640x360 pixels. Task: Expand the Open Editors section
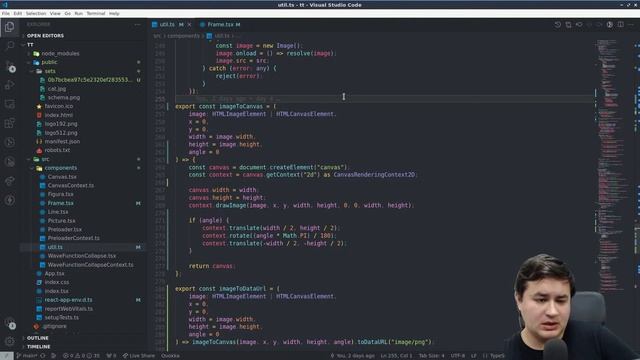(x=82, y=36)
